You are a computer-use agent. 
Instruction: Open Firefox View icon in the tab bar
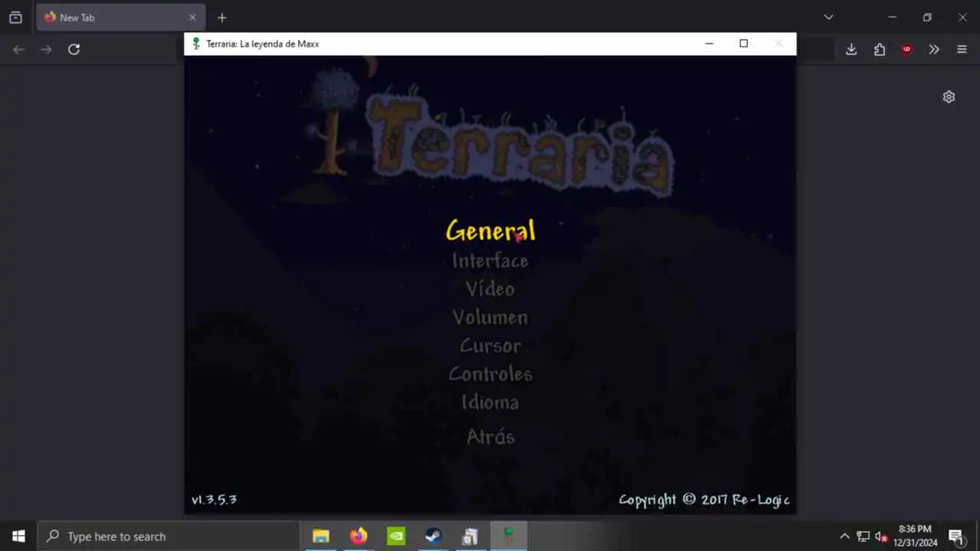tap(15, 18)
